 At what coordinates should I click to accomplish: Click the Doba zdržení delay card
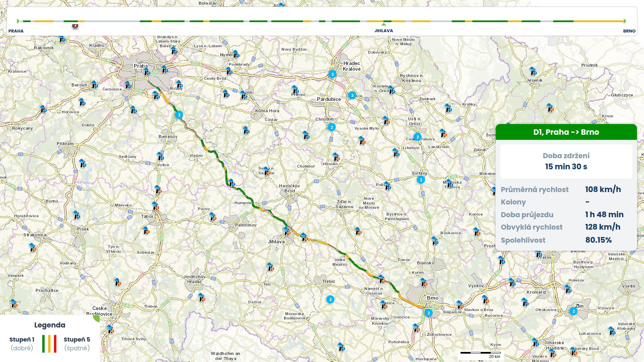click(566, 161)
